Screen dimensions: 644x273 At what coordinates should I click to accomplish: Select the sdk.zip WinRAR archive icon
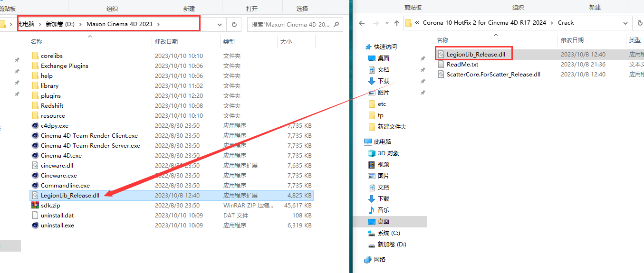(35, 206)
